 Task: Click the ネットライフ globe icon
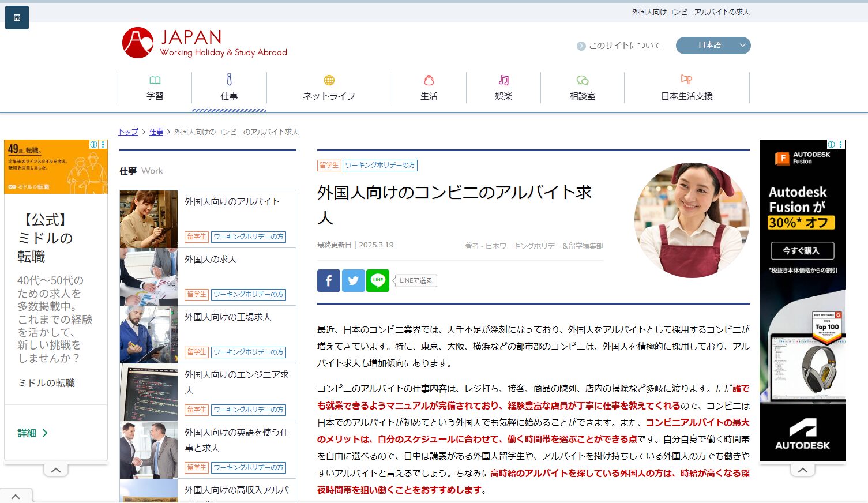tap(329, 80)
